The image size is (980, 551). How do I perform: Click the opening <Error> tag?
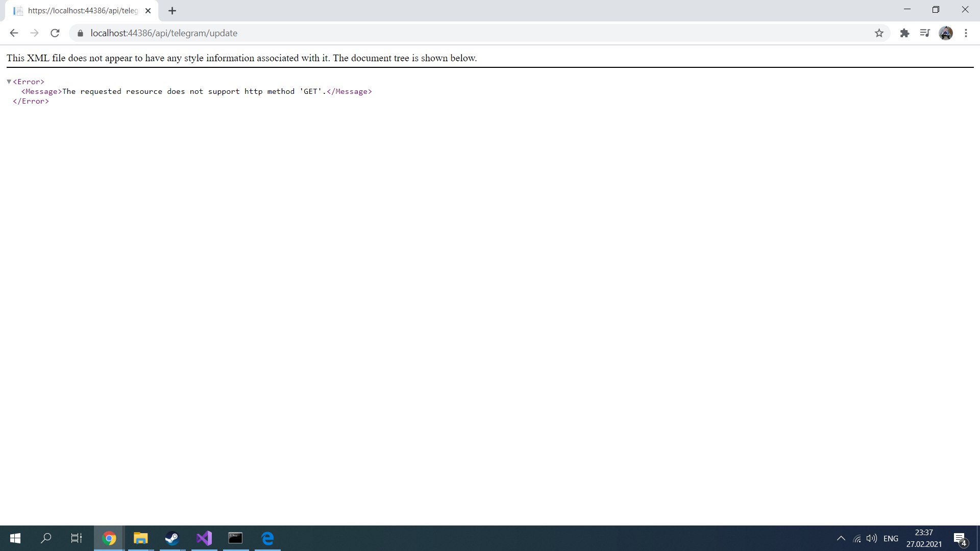point(29,82)
